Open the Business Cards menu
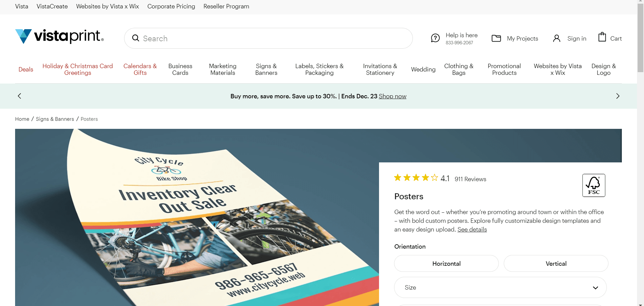Screen dimensions: 644x306 point(180,69)
